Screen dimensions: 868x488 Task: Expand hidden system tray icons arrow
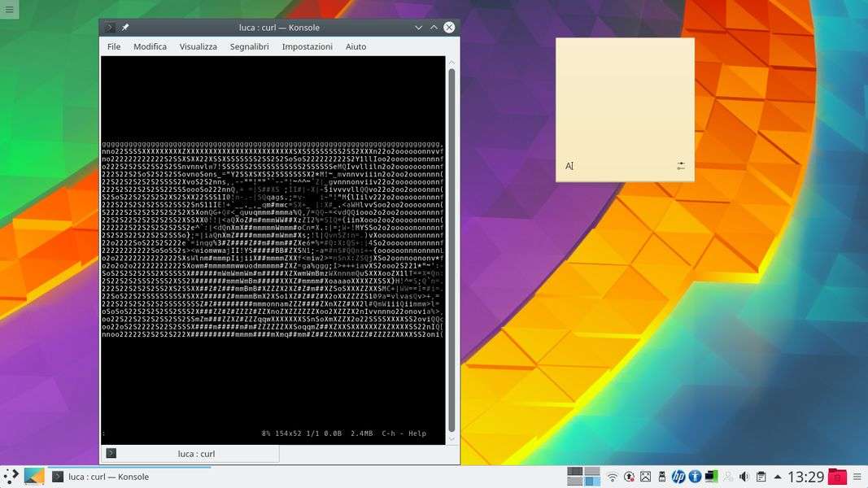pyautogui.click(x=778, y=477)
